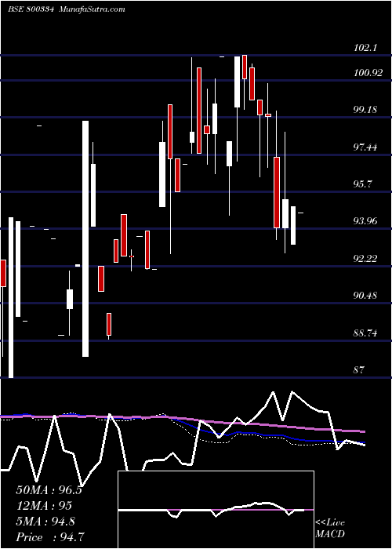Select the 92.22 price level label

click(365, 259)
